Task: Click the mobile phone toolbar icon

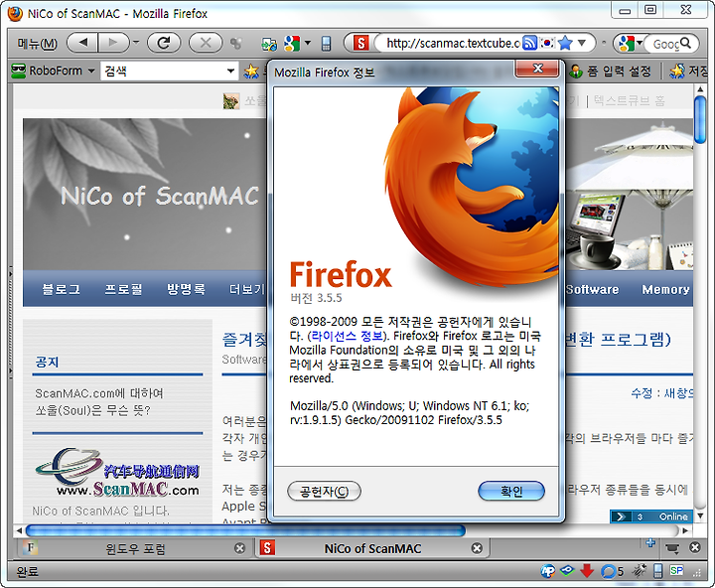Action: [x=326, y=44]
